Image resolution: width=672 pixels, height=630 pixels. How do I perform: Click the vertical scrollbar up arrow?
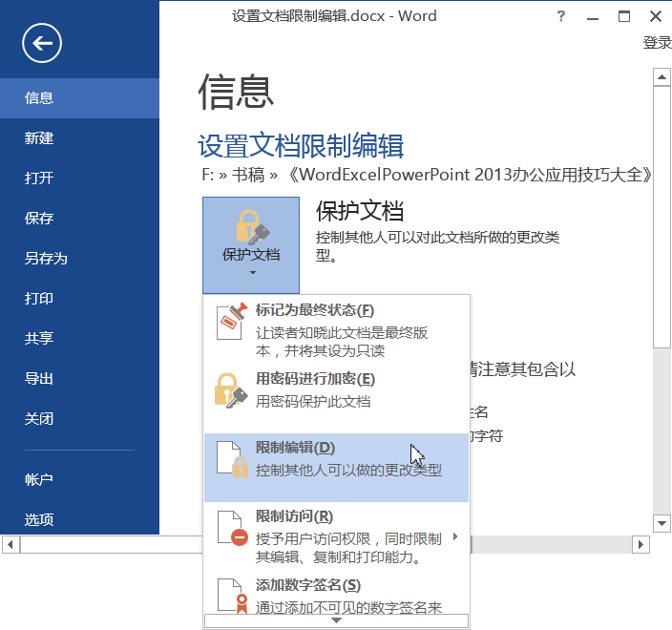(x=661, y=77)
